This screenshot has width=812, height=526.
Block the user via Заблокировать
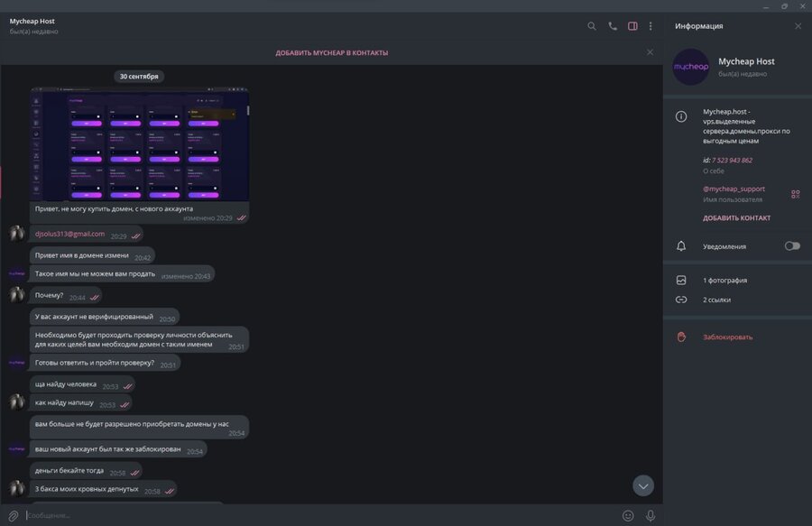coord(727,337)
